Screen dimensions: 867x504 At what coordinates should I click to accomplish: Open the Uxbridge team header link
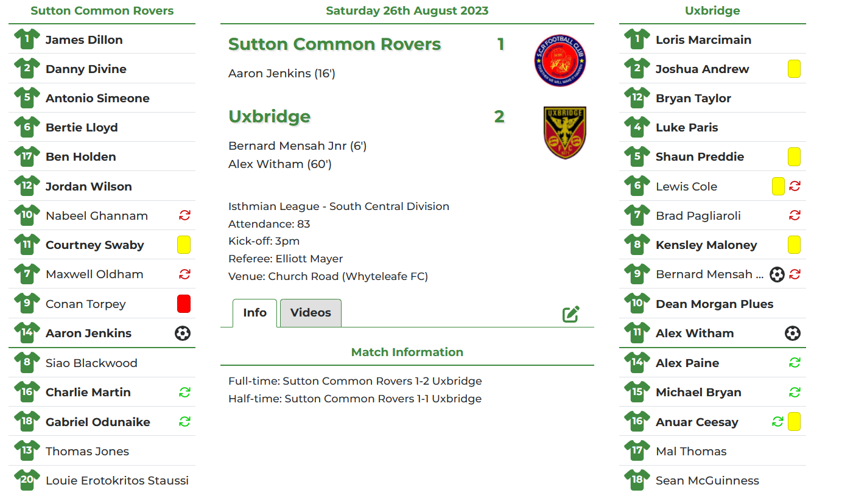coord(713,10)
